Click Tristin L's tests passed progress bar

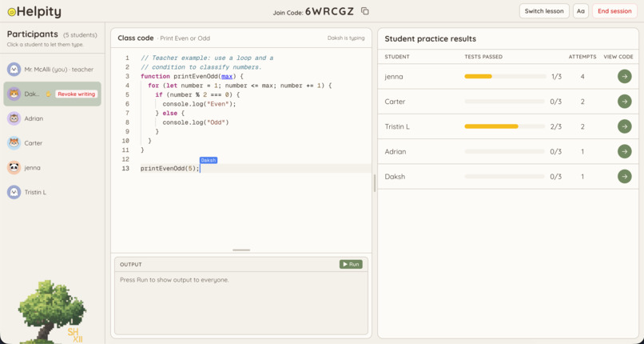pyautogui.click(x=505, y=126)
